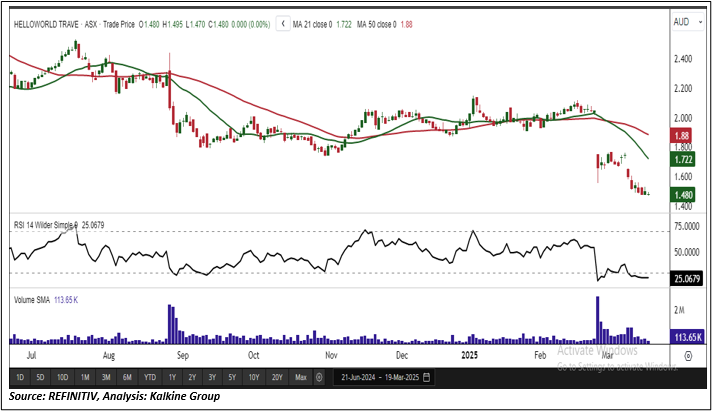Select the 5Y time range

point(232,377)
